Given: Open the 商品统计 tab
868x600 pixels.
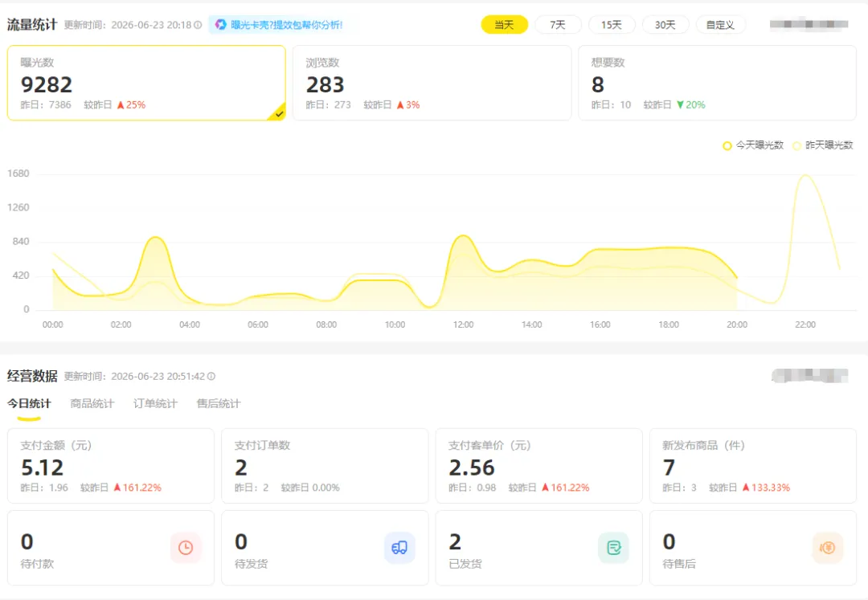Looking at the screenshot, I should click(92, 404).
